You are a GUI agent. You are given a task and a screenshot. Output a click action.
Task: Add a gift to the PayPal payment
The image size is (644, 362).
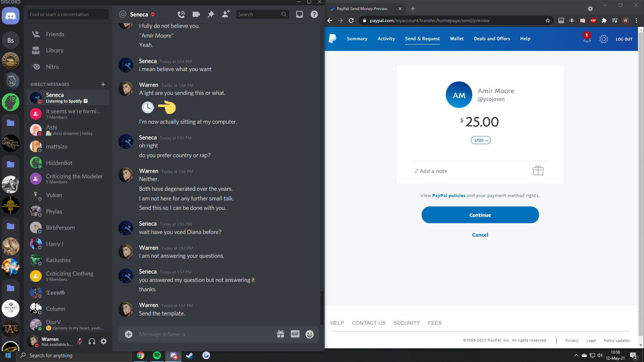click(538, 171)
